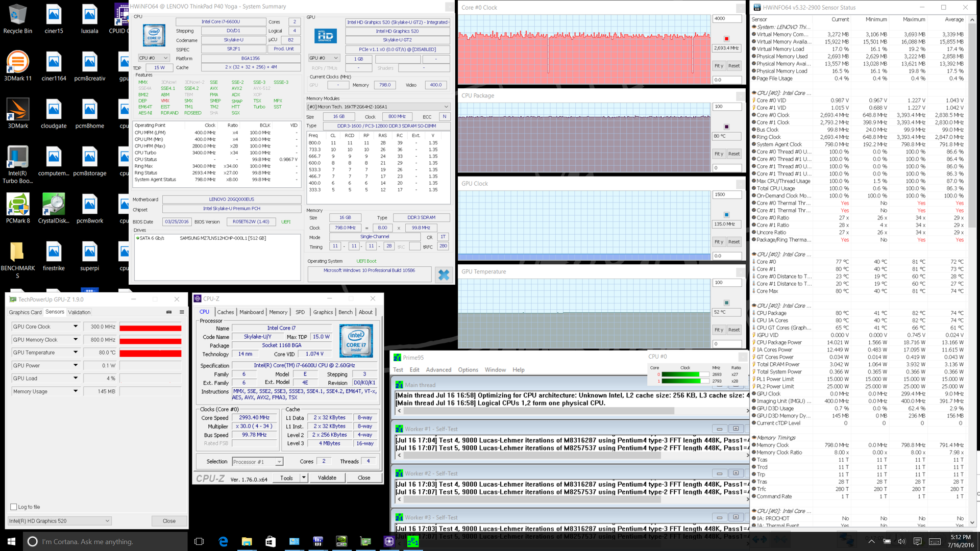Click GPU-Z screenshot camera icon
The image size is (980, 551).
169,312
